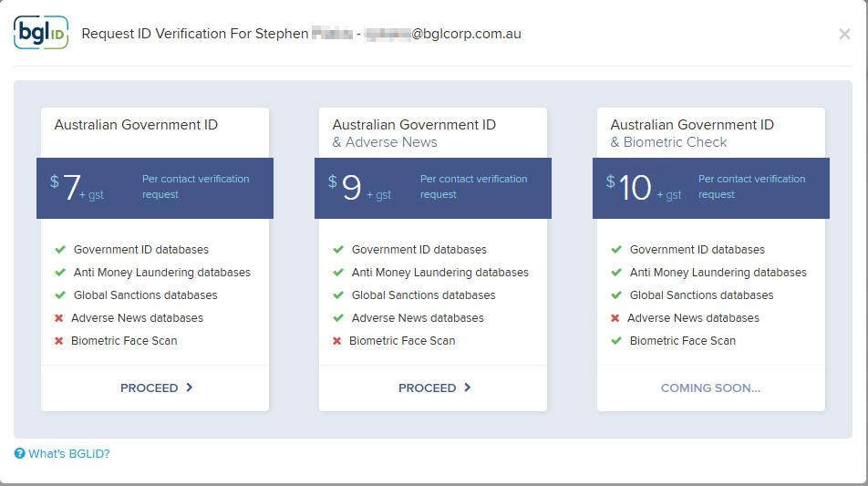Click green check for Government ID databases, $10 plan
Screen dimensions: 868x486
(616, 250)
